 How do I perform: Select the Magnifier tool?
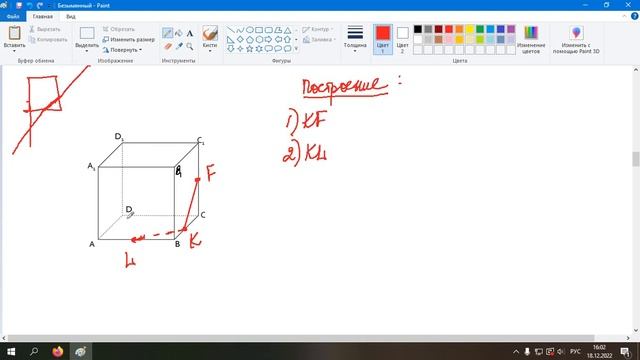(x=190, y=46)
